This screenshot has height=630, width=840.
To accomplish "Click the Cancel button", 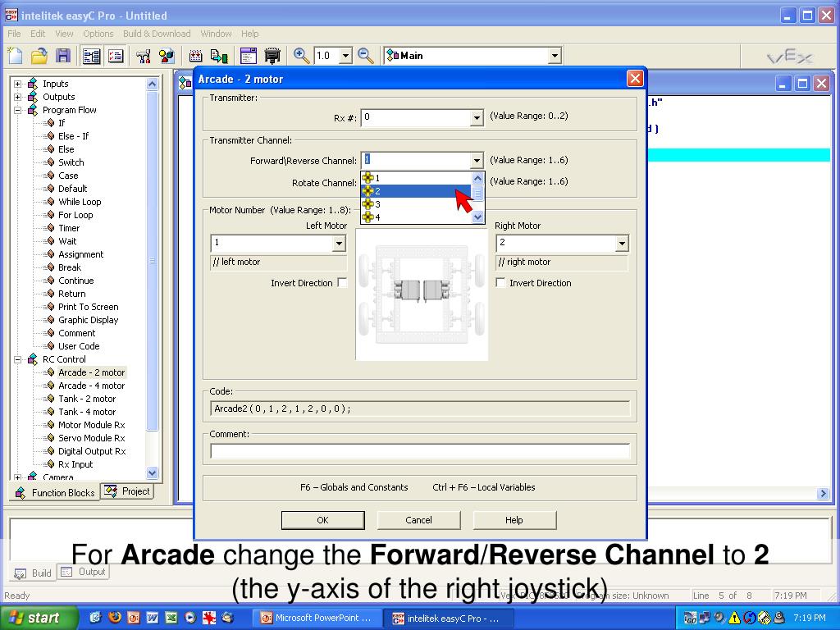I will click(x=418, y=520).
